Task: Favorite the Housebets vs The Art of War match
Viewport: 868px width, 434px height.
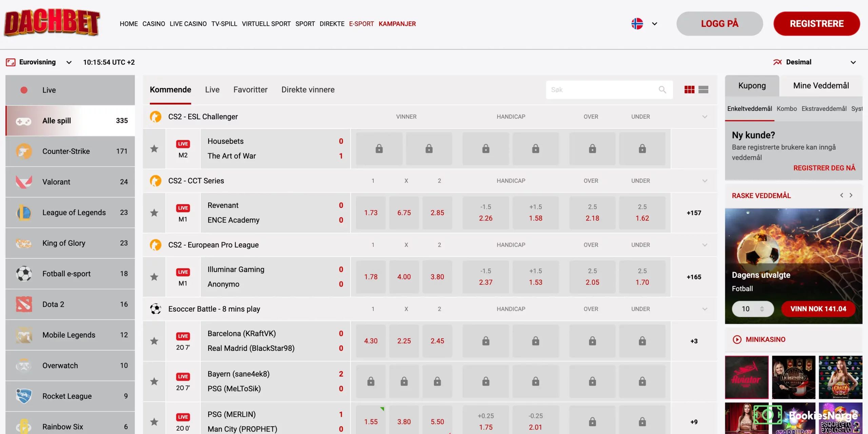Action: [154, 149]
